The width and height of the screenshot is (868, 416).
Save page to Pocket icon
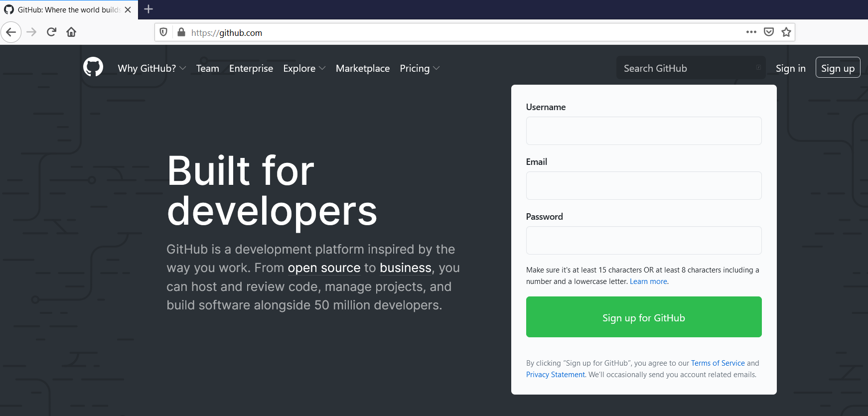tap(769, 32)
